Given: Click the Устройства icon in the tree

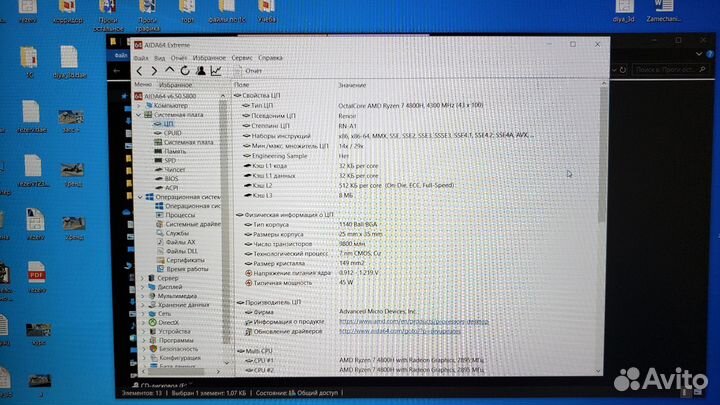Looking at the screenshot, I should pyautogui.click(x=153, y=332).
